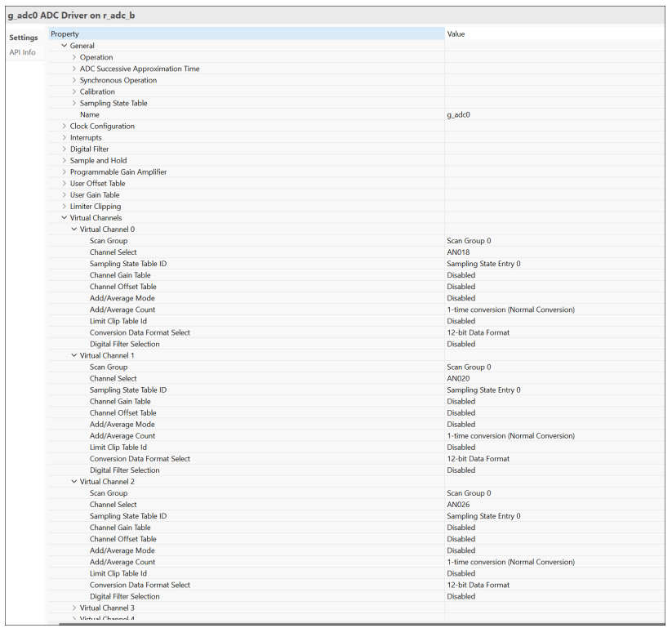The width and height of the screenshot is (672, 628).
Task: Expand Virtual Channel 3 node
Action: click(74, 608)
